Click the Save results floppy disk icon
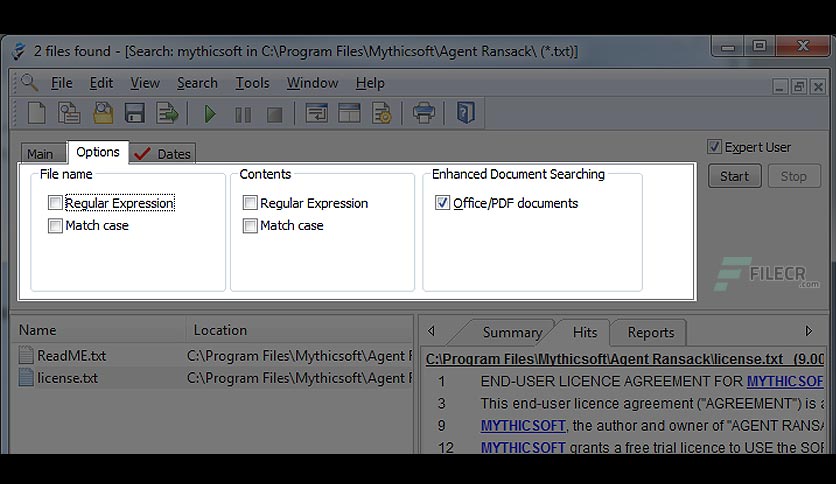This screenshot has width=836, height=484. point(134,114)
